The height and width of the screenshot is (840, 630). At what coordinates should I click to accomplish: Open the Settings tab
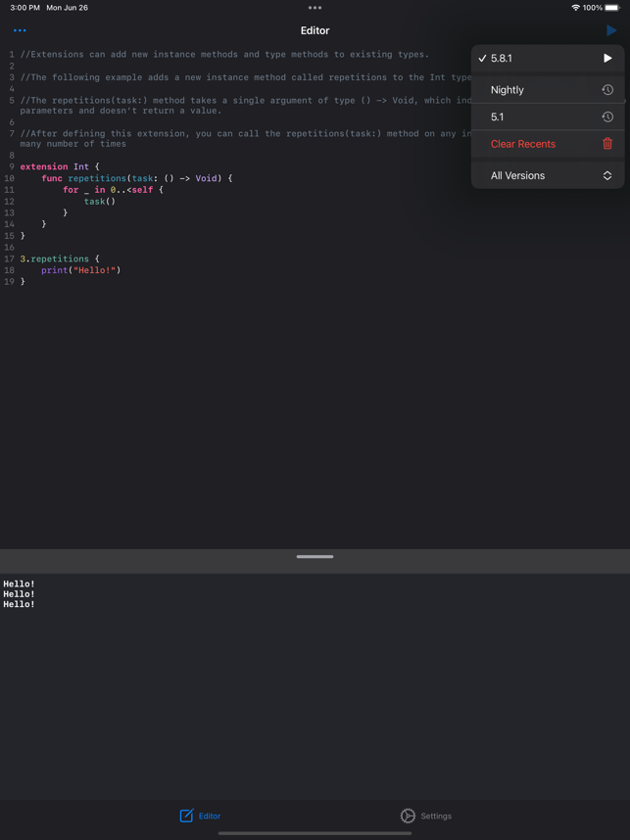[426, 816]
